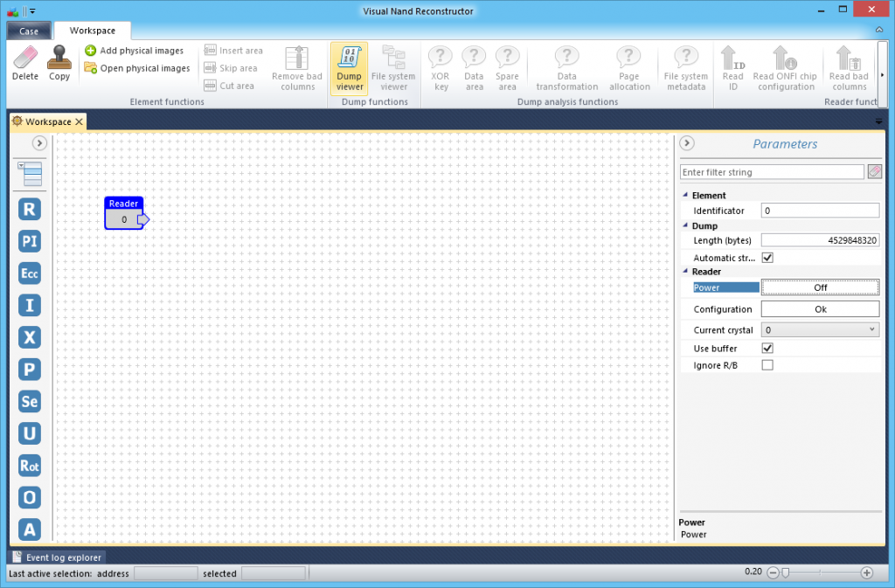895x588 pixels.
Task: Select the Workspace document tab
Action: coord(48,121)
